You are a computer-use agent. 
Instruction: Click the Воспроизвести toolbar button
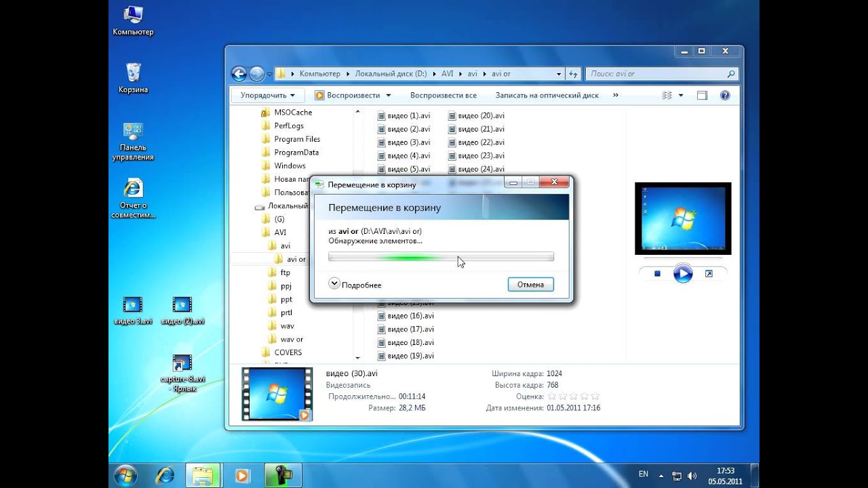(x=347, y=96)
